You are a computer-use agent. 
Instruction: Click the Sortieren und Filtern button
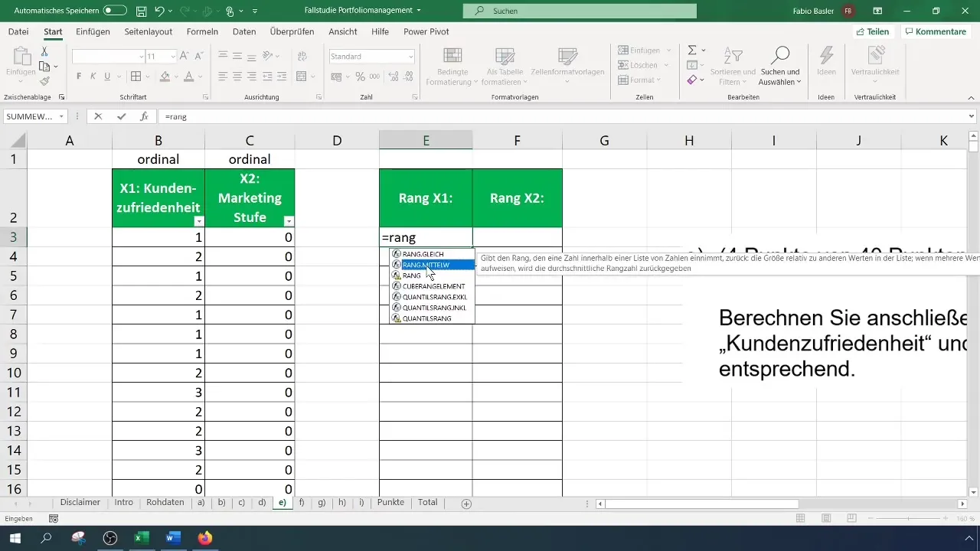[x=733, y=67]
